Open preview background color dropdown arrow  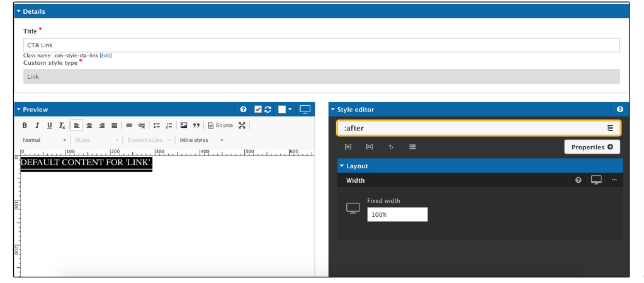pos(290,110)
